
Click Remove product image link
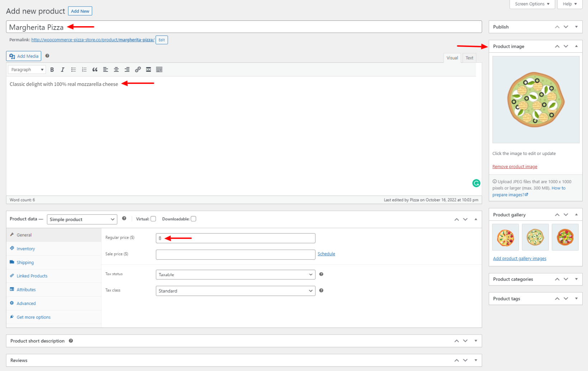point(514,166)
